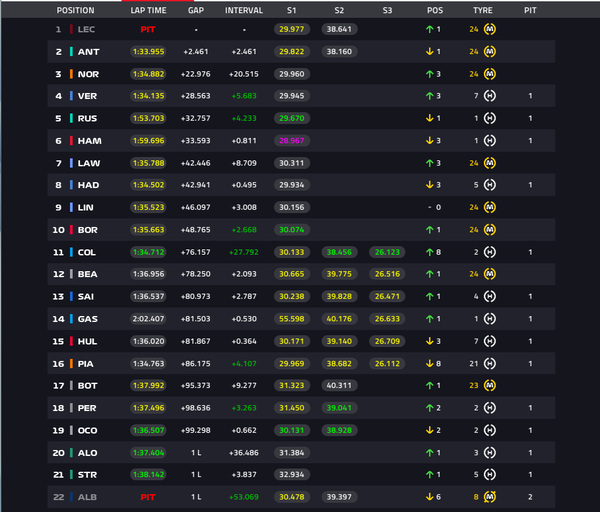Image resolution: width=600 pixels, height=512 pixels.
Task: Select driver ANT in position 2
Action: [x=88, y=52]
